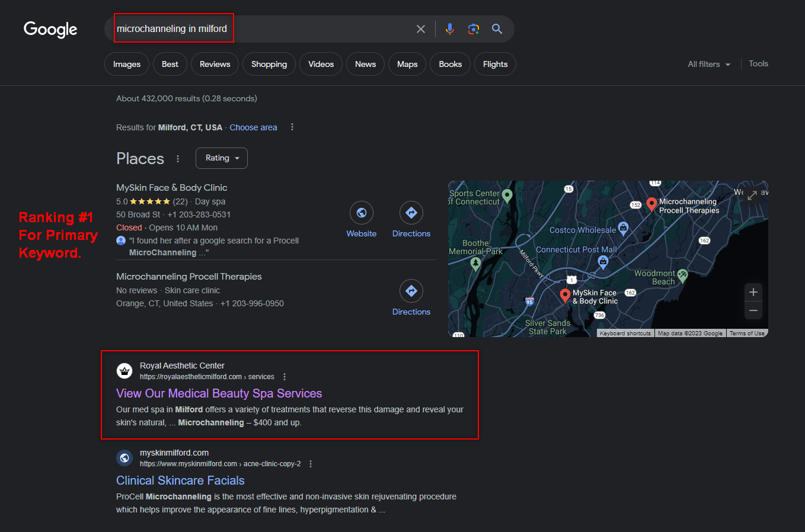Switch to Books results
This screenshot has height=532, width=805.
450,64
